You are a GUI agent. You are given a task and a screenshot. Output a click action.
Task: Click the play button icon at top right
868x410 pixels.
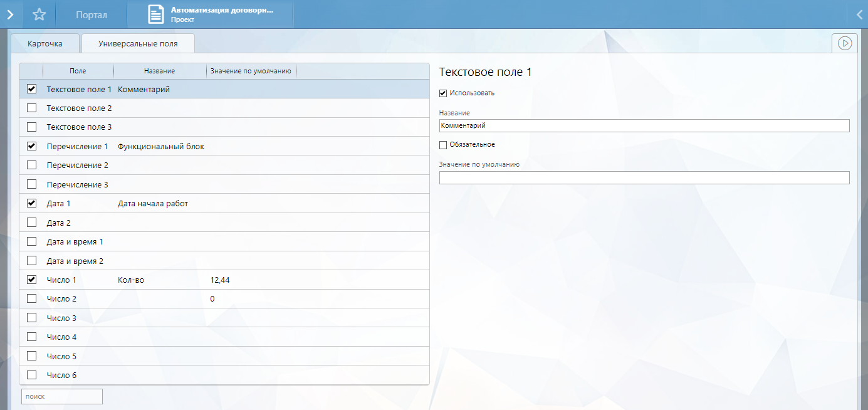845,43
